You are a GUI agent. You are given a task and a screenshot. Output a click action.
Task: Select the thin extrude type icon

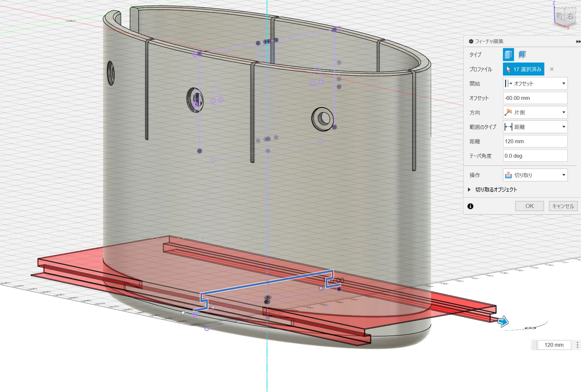522,55
